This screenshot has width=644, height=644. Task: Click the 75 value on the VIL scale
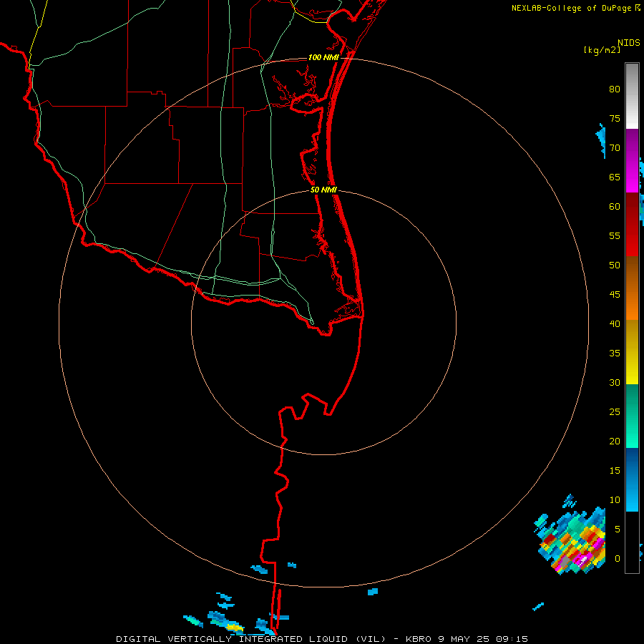coord(615,119)
